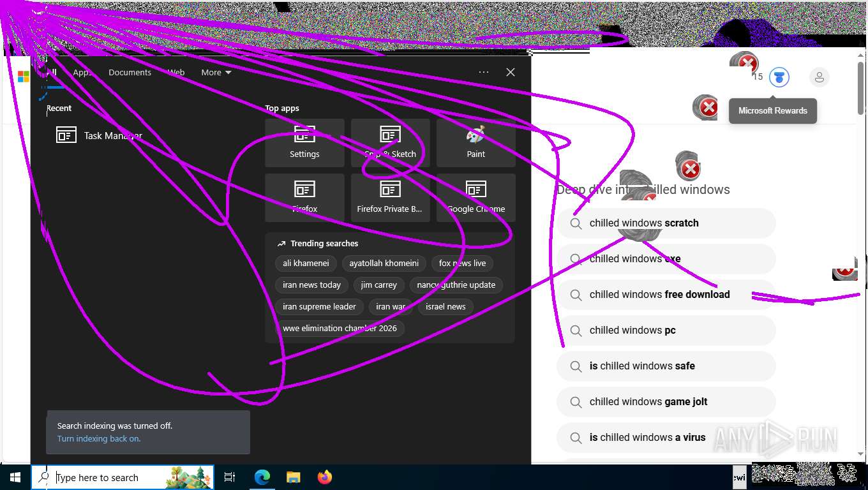Image resolution: width=868 pixels, height=490 pixels.
Task: Click the Trending searches heading
Action: coord(324,244)
